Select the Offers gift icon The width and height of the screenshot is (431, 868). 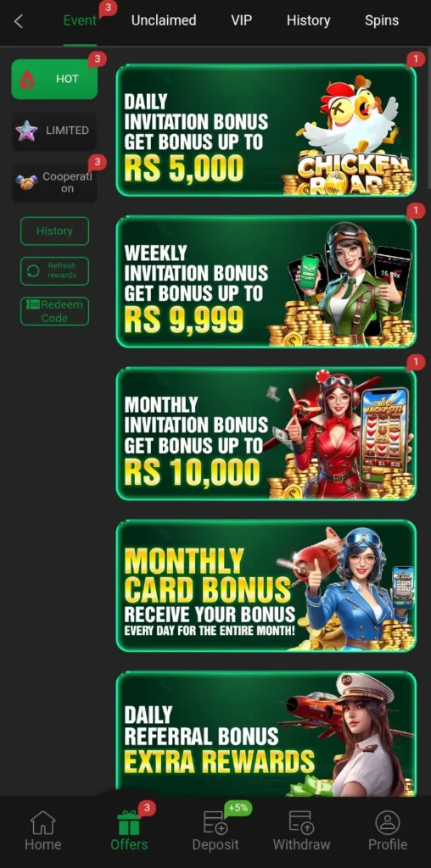129,822
